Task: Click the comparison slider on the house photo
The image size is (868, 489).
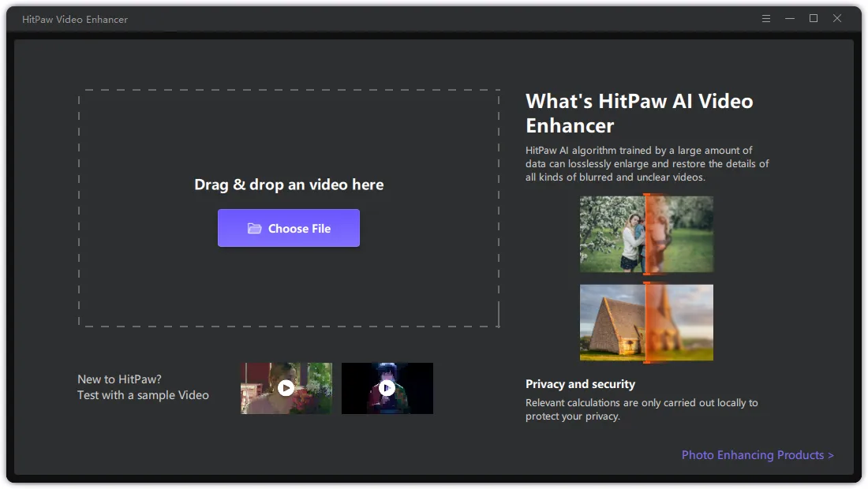Action: click(647, 322)
